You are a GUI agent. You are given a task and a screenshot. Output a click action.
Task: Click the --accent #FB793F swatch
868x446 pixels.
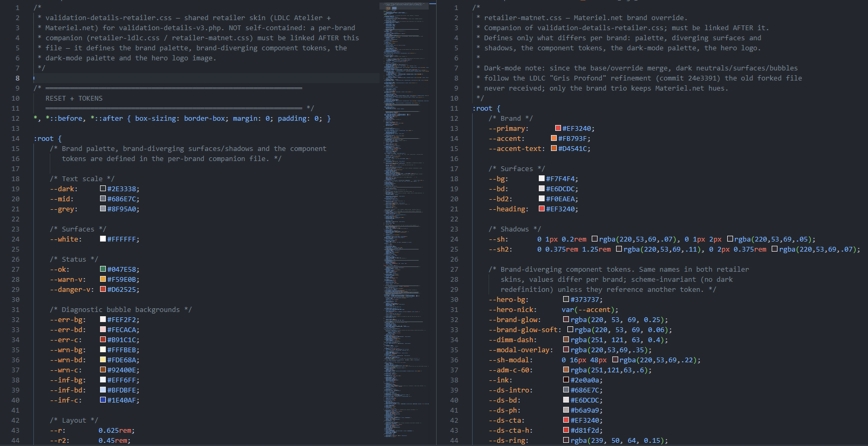coord(554,138)
